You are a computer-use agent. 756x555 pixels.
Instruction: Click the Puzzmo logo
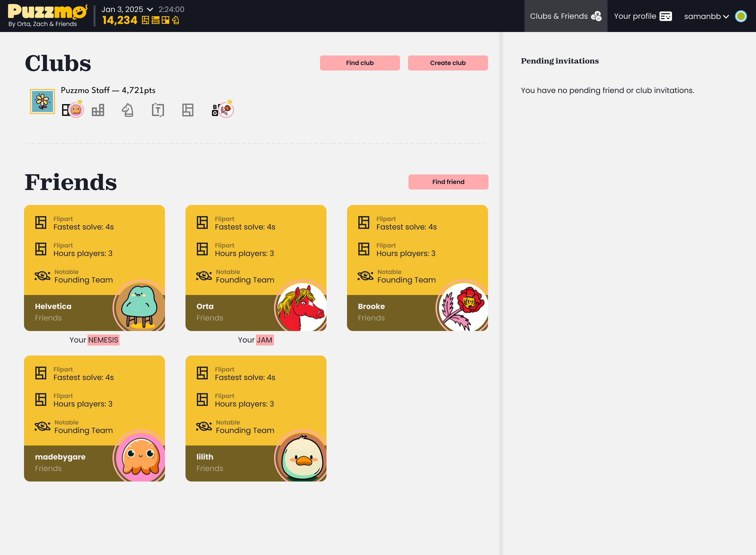coord(47,12)
